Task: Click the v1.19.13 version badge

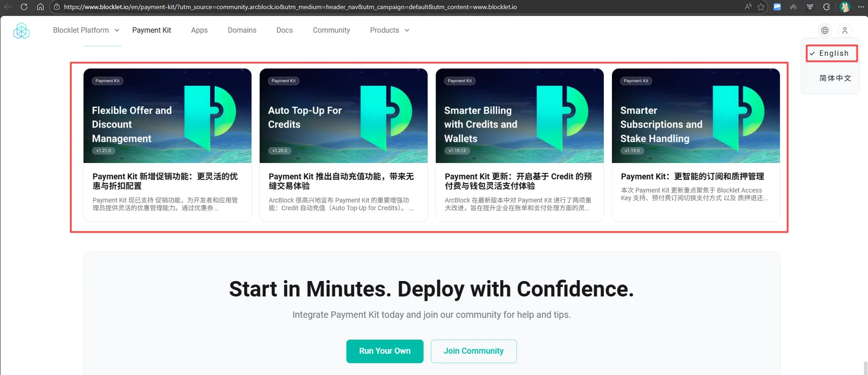Action: click(457, 151)
